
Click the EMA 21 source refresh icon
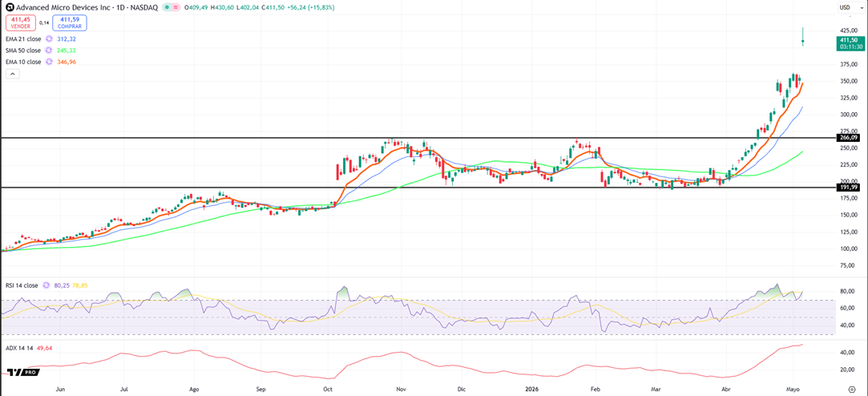coord(49,38)
